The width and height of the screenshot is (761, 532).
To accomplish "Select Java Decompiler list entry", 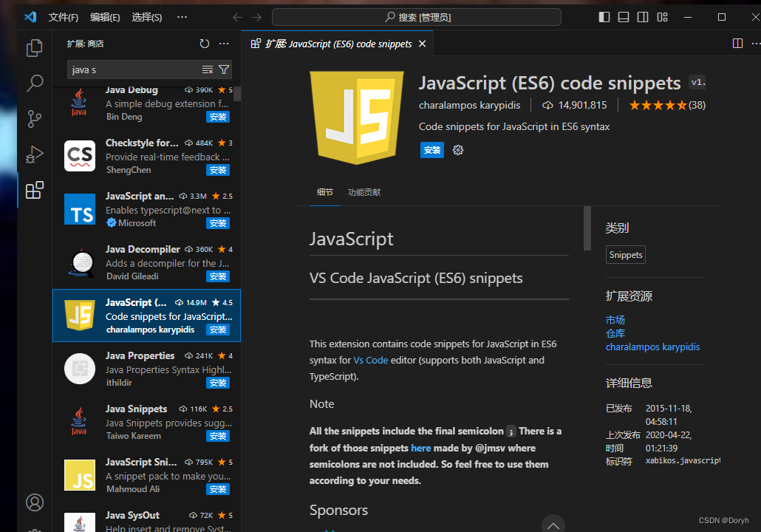I will (146, 262).
